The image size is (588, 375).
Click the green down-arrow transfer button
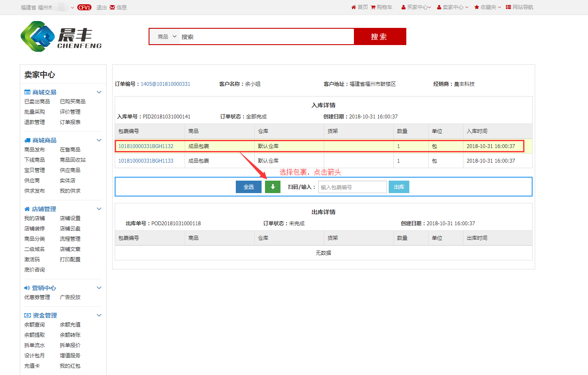pos(272,187)
